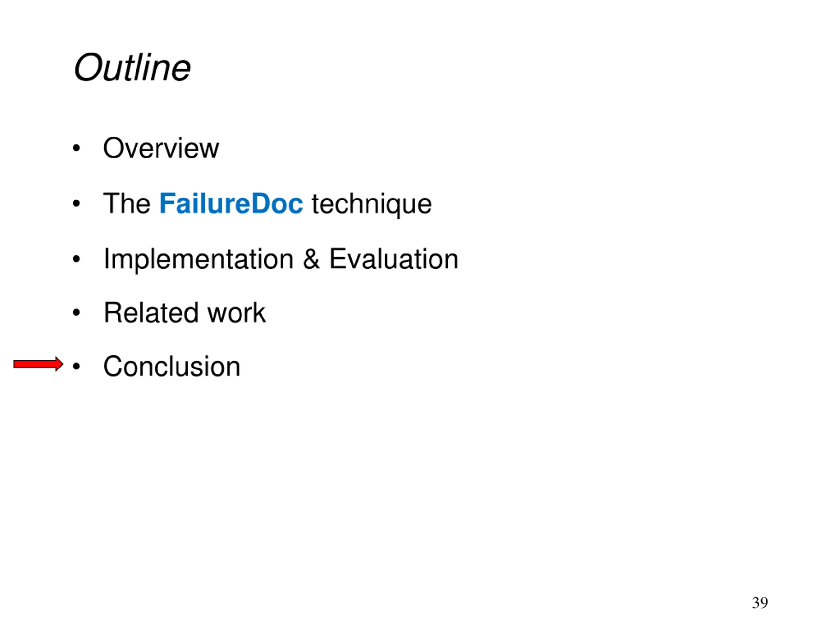Select the Conclusion outline item
This screenshot has width=840, height=630.
click(172, 366)
